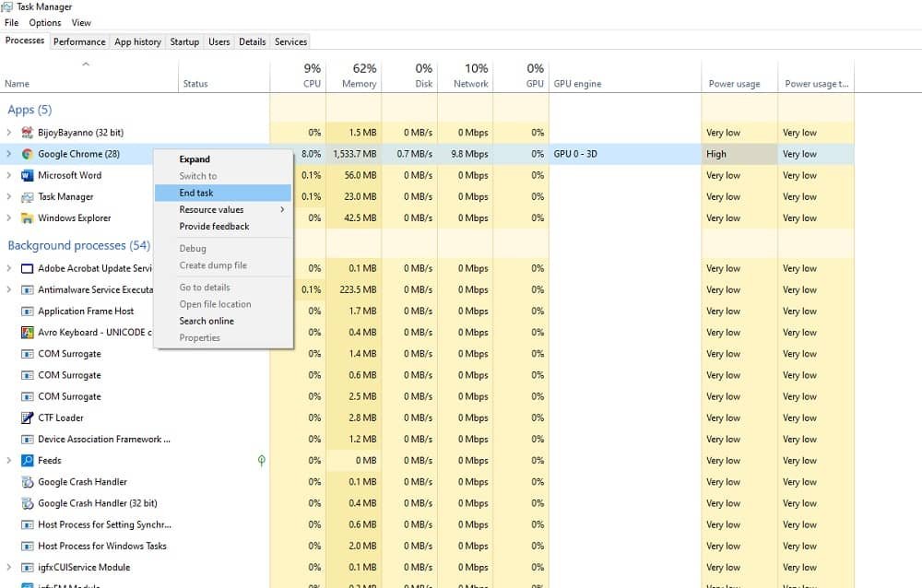
Task: Click the Device Association Framework icon
Action: (x=27, y=440)
